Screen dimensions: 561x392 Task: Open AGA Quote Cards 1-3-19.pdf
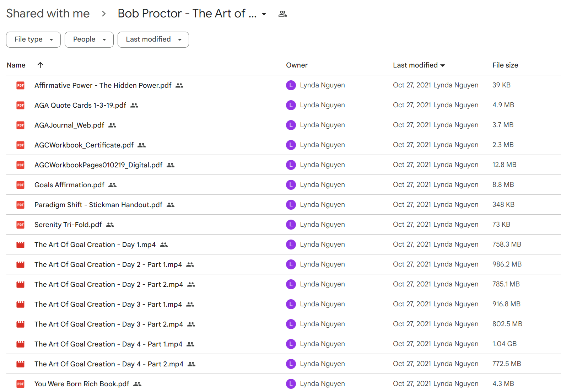[80, 105]
